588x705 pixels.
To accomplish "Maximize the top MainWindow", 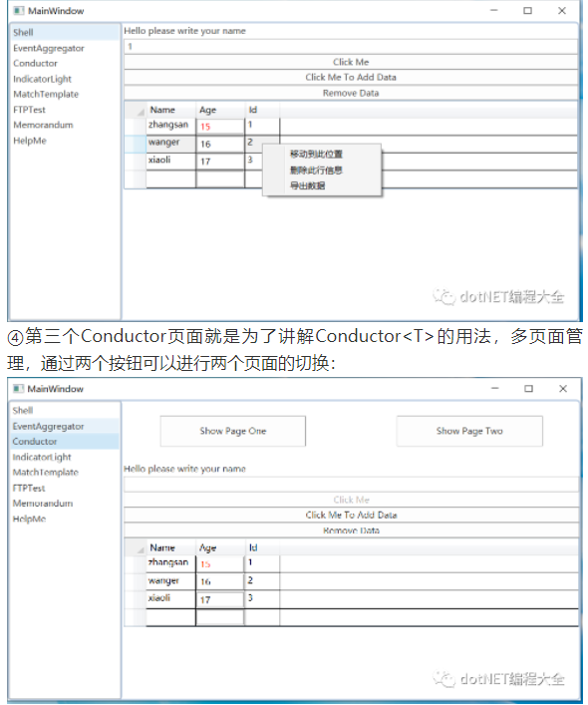I will [527, 10].
